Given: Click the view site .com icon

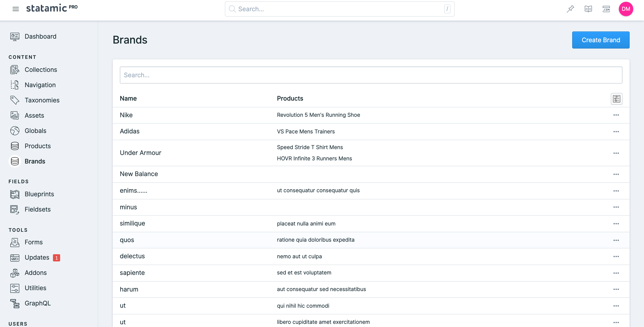Looking at the screenshot, I should pos(606,9).
